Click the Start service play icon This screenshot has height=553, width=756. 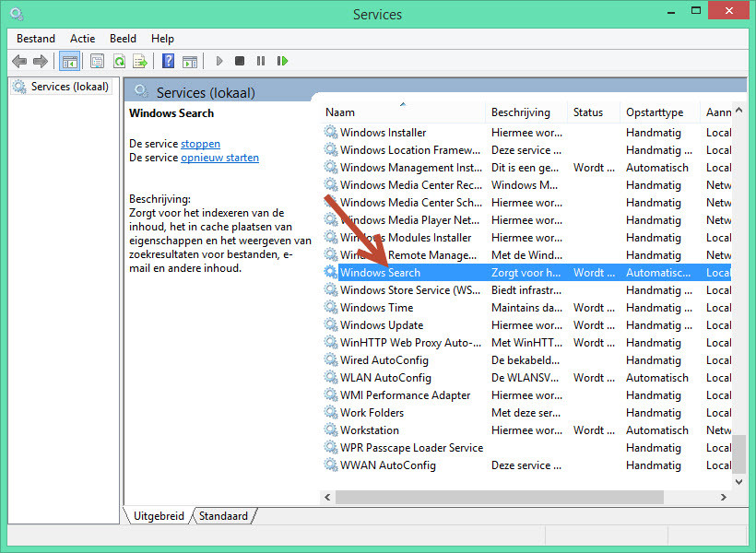pyautogui.click(x=219, y=61)
